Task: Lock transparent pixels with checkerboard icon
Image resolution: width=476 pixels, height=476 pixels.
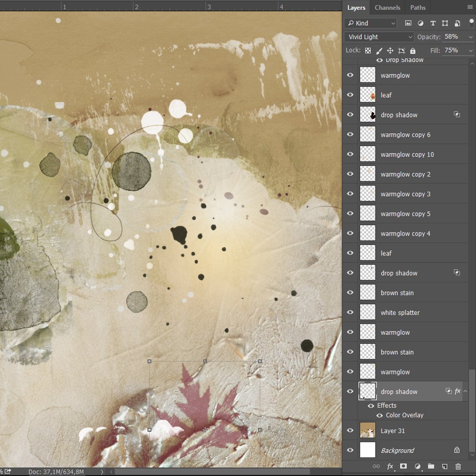Action: coord(367,50)
